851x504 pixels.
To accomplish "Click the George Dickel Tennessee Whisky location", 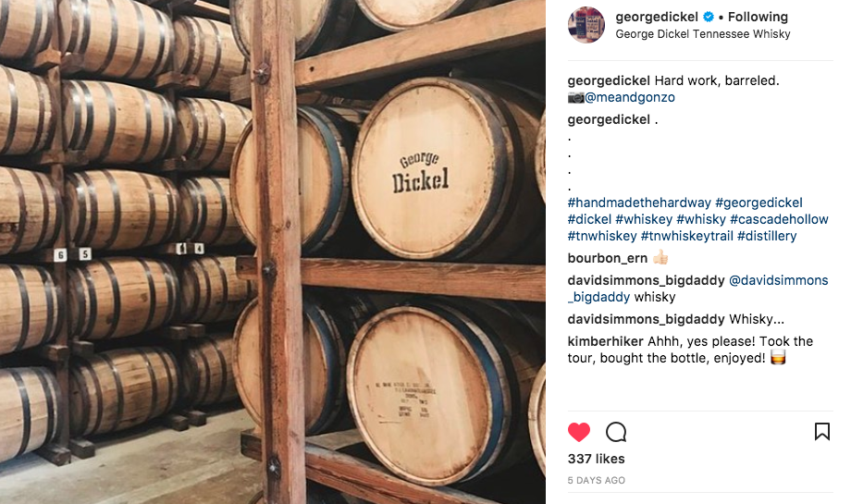I will [702, 34].
